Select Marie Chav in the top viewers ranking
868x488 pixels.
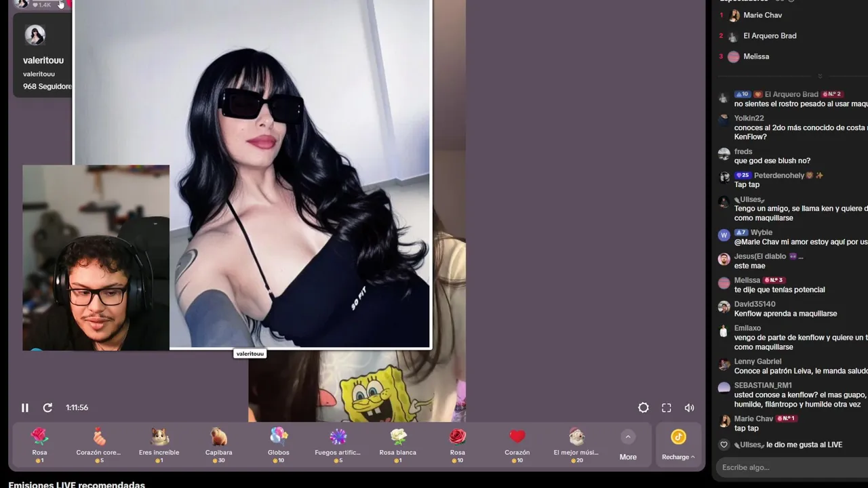point(762,15)
